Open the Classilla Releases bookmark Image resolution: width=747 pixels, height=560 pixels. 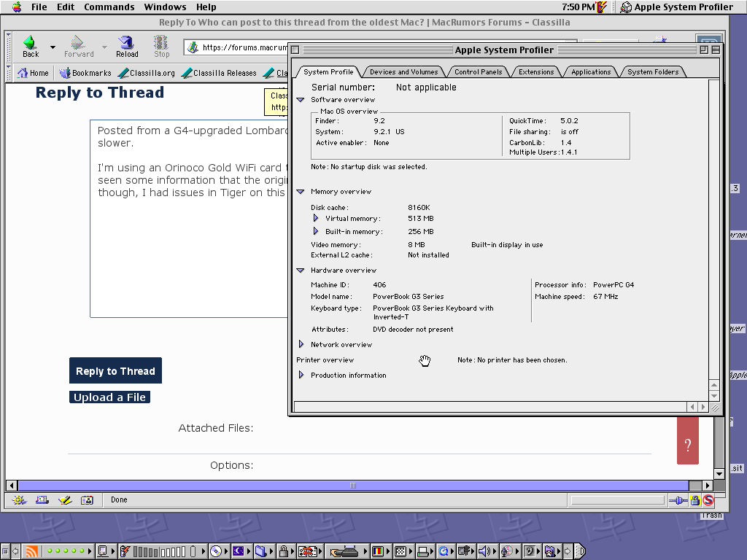[x=219, y=73]
